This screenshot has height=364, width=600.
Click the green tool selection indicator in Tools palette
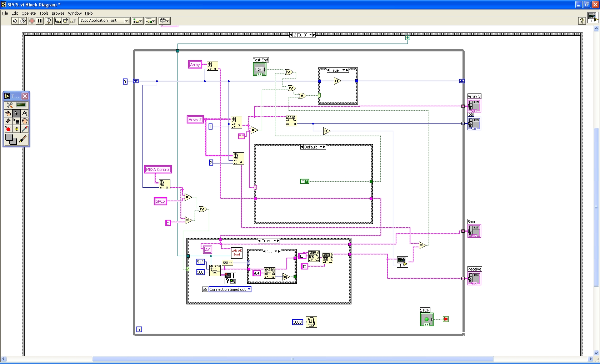click(x=21, y=105)
